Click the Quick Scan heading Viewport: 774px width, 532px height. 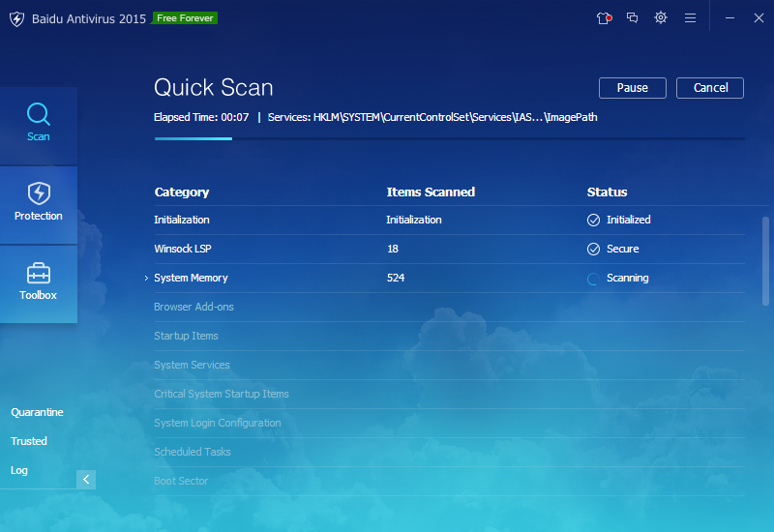click(x=213, y=88)
